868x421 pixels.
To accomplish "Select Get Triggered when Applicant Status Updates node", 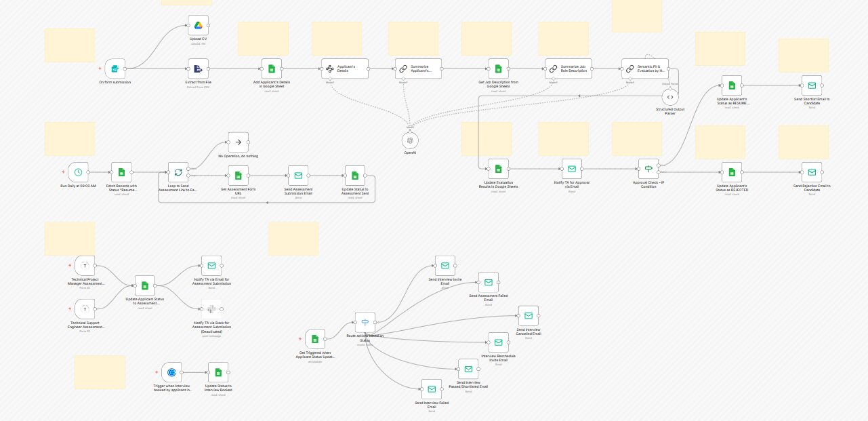I will tap(315, 340).
